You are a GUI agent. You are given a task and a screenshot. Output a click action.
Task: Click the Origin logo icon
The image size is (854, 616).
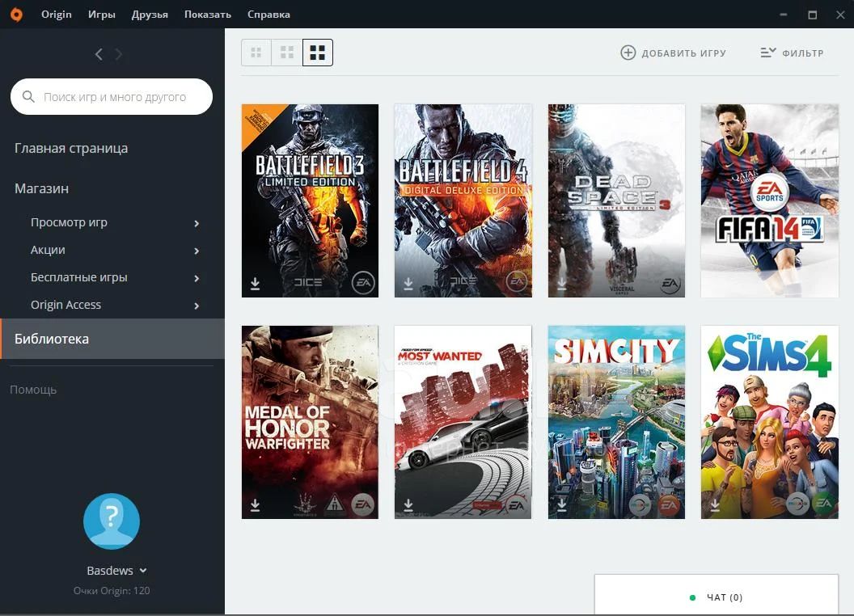16,15
